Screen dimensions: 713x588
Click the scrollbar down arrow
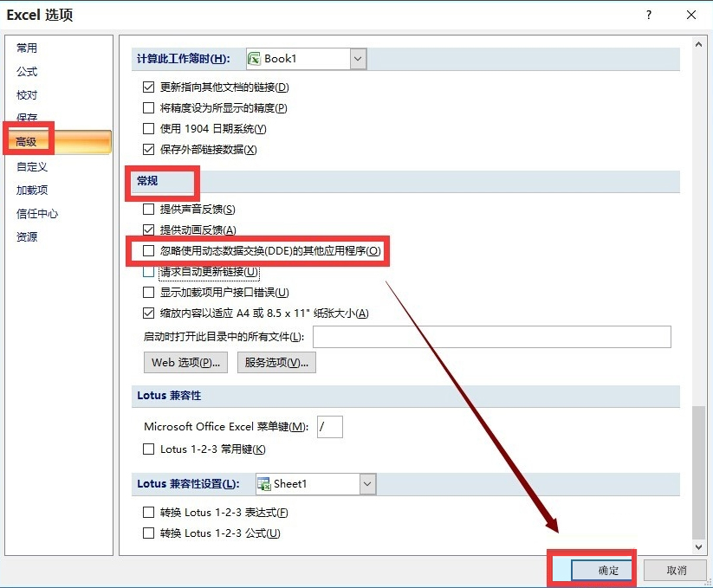(697, 546)
